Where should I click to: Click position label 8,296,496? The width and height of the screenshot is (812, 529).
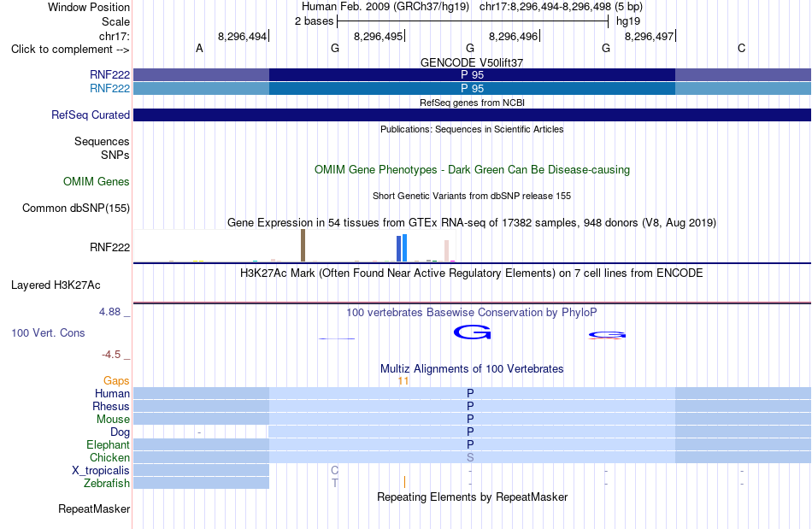[x=513, y=36]
